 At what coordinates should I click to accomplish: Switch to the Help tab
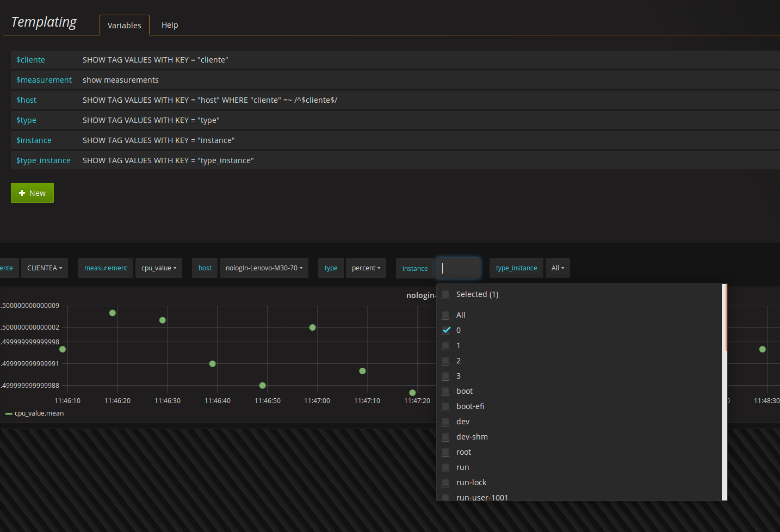coord(169,25)
